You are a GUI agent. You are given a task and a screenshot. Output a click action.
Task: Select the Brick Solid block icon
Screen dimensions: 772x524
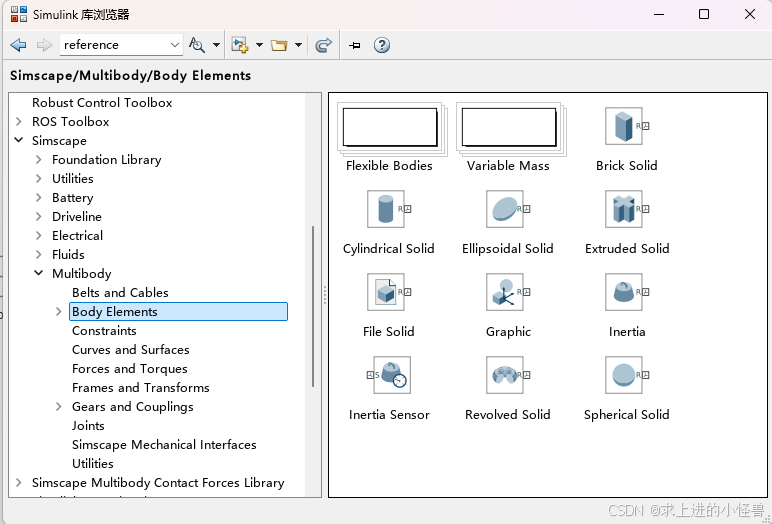(626, 126)
